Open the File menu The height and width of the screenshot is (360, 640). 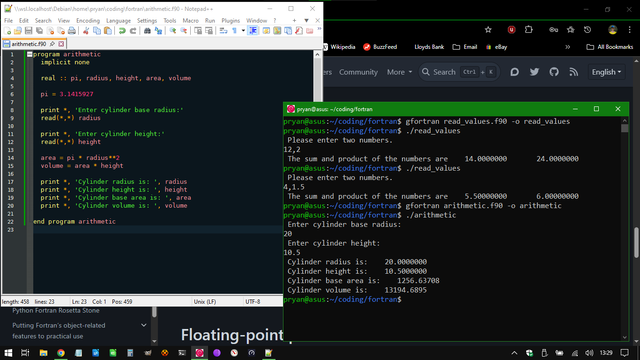(8, 20)
